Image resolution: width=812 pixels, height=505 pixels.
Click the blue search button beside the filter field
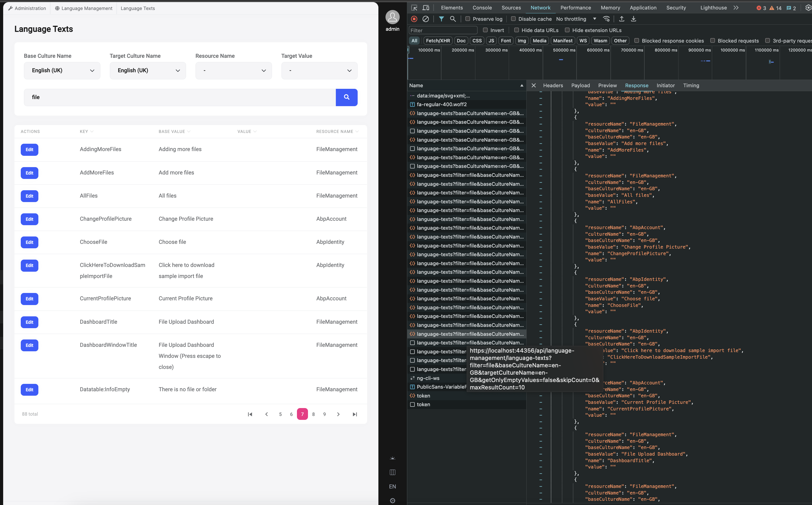click(x=346, y=97)
